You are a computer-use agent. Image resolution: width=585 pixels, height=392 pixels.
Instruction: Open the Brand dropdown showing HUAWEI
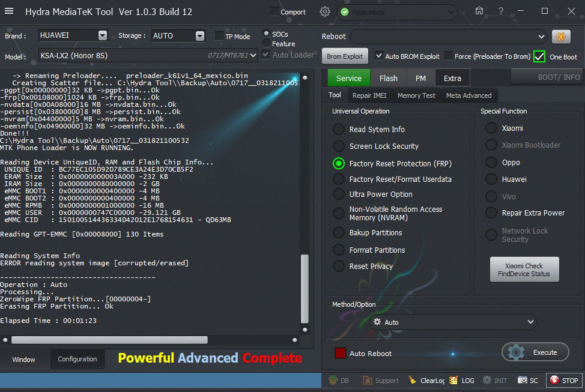tap(103, 35)
